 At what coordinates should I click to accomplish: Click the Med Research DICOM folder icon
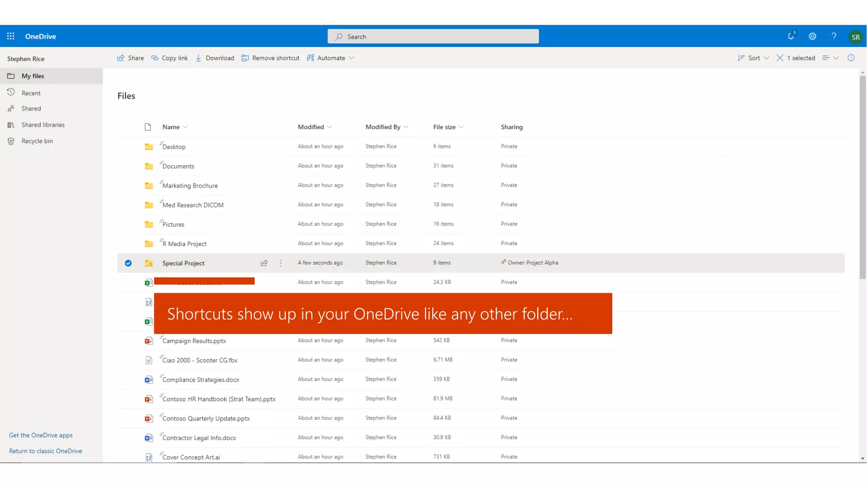(149, 205)
